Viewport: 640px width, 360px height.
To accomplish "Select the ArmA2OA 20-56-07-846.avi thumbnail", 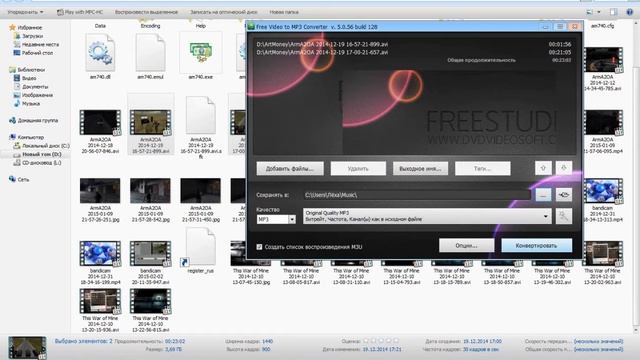I will click(100, 122).
